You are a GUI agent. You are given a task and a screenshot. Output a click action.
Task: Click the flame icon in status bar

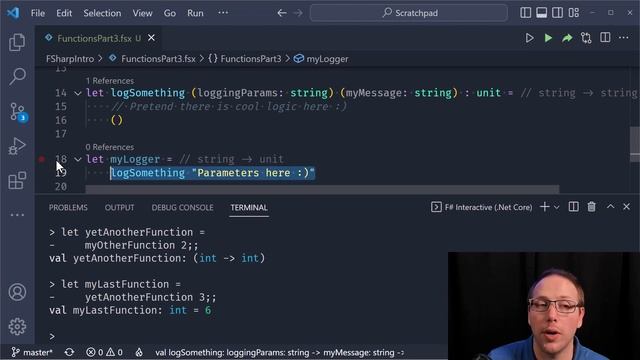click(x=139, y=352)
